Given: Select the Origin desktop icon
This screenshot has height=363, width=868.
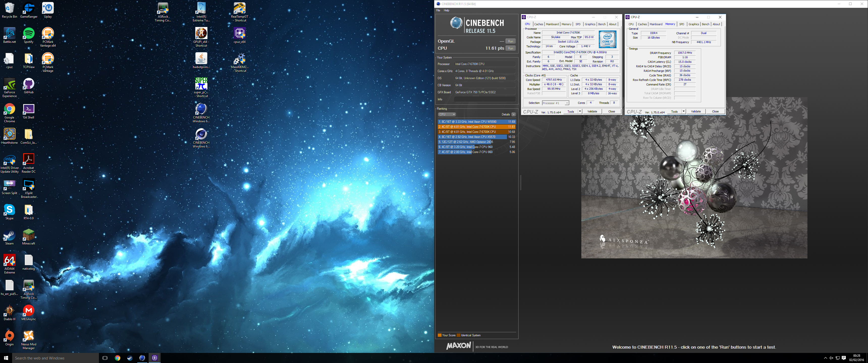Looking at the screenshot, I should click(x=9, y=338).
